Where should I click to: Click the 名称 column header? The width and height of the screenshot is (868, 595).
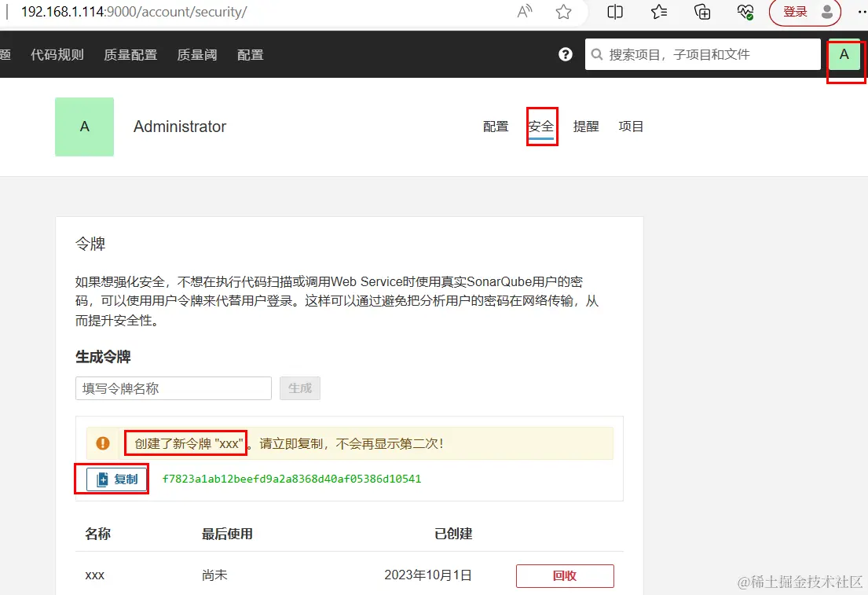[x=98, y=534]
